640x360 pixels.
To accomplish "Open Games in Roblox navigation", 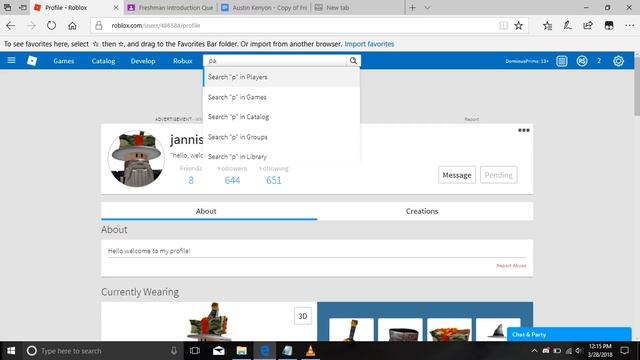I will pyautogui.click(x=64, y=61).
